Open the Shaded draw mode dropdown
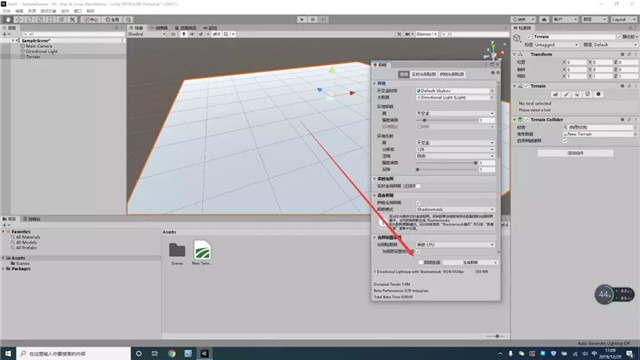The image size is (640, 360). [147, 34]
